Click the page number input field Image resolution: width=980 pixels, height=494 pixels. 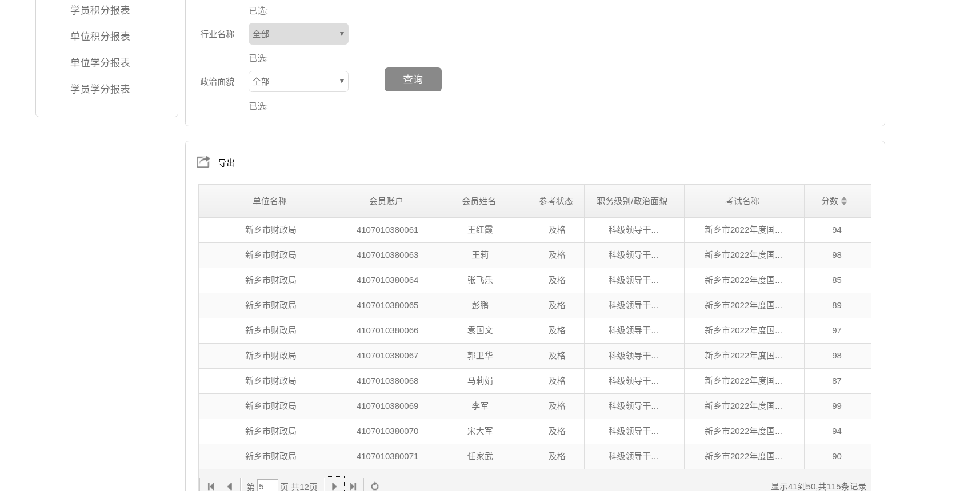tap(267, 487)
